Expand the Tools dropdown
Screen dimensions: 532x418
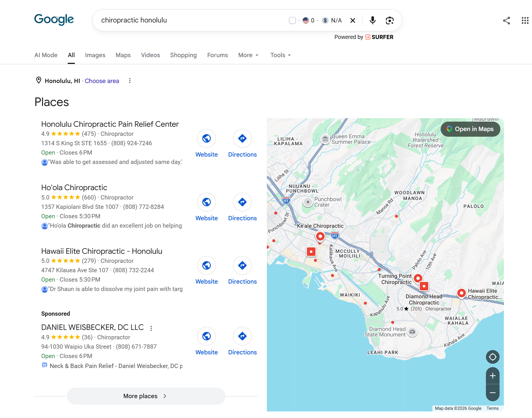tap(281, 55)
